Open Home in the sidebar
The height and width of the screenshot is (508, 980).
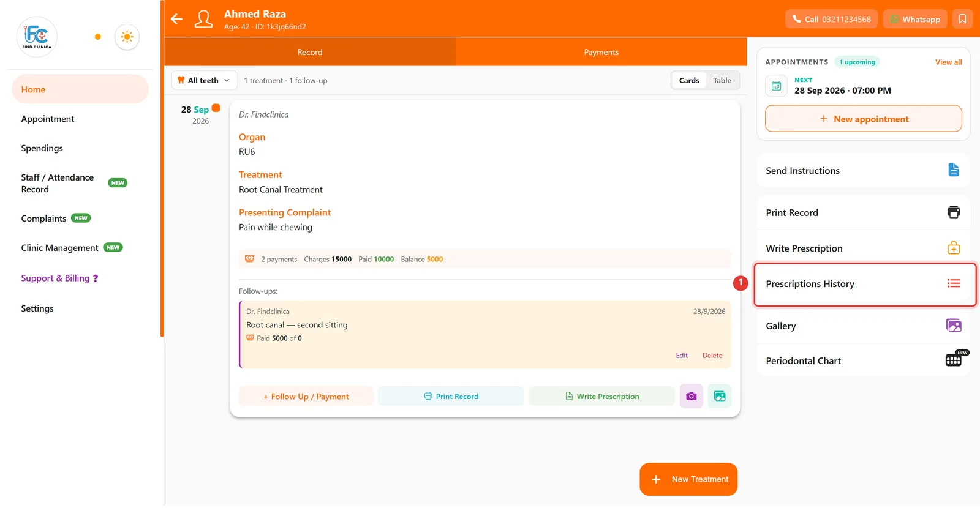(80, 89)
